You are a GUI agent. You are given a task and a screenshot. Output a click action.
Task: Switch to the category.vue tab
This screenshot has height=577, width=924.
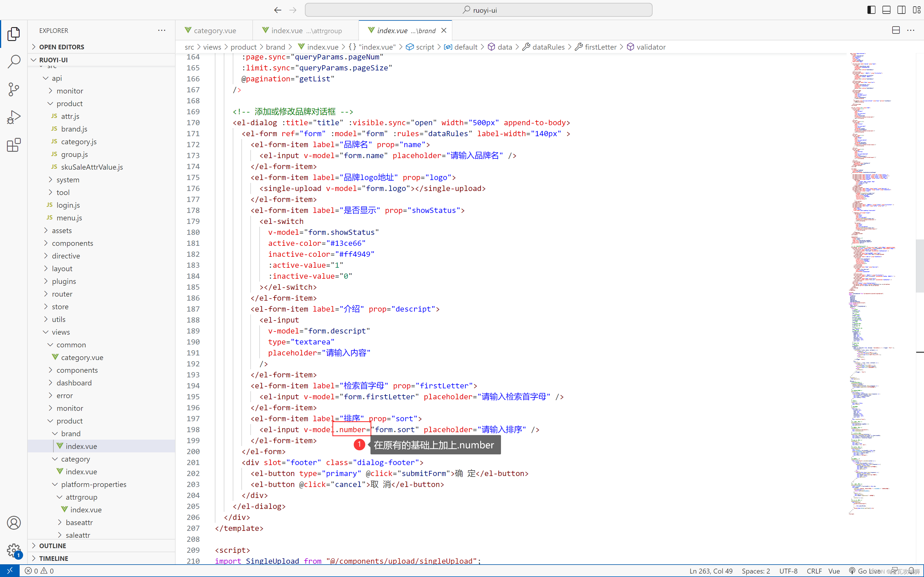pos(214,31)
